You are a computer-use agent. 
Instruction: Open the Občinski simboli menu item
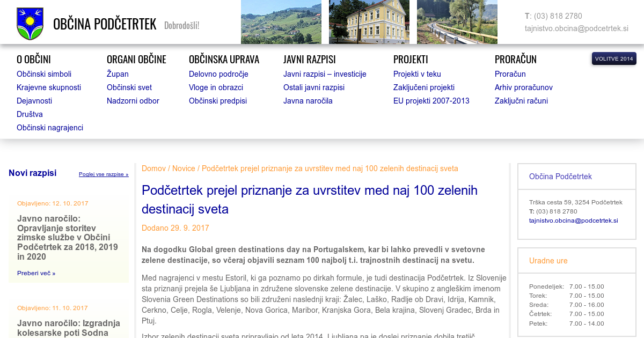(44, 74)
